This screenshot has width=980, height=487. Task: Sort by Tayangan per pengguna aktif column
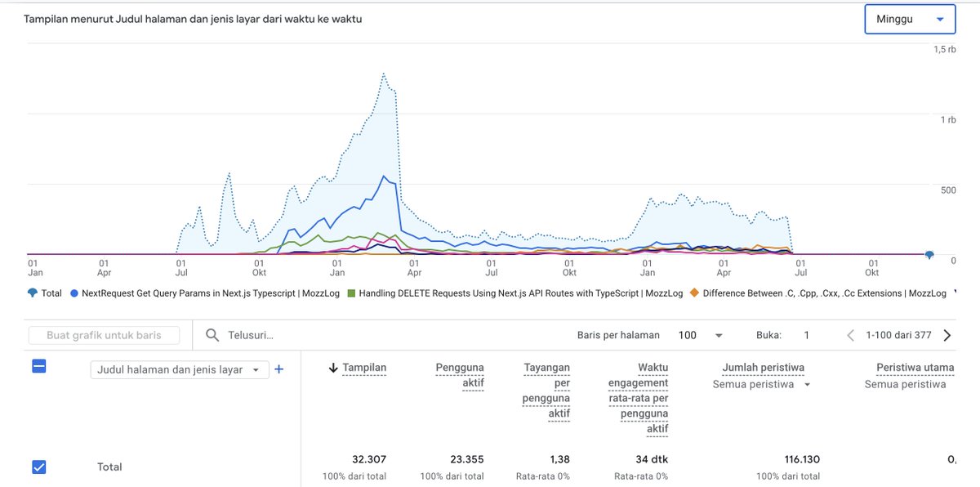[546, 391]
